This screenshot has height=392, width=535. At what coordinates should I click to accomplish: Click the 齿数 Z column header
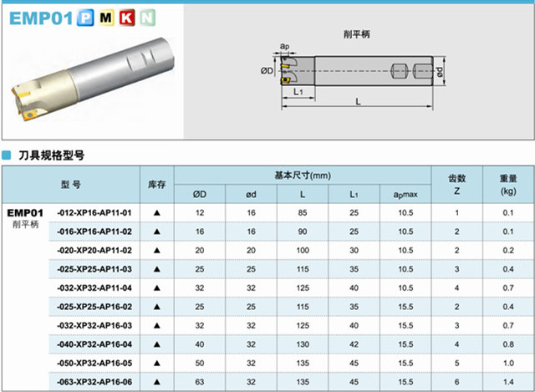[457, 184]
